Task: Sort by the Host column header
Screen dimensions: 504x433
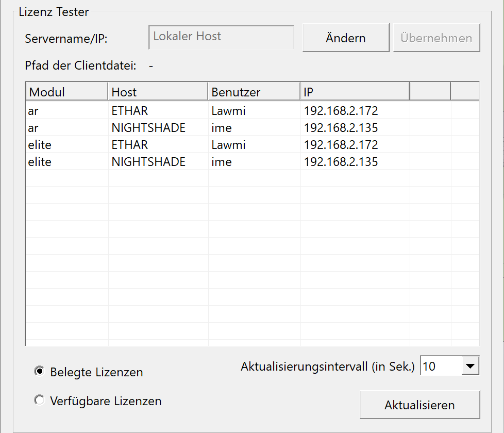Action: [158, 92]
